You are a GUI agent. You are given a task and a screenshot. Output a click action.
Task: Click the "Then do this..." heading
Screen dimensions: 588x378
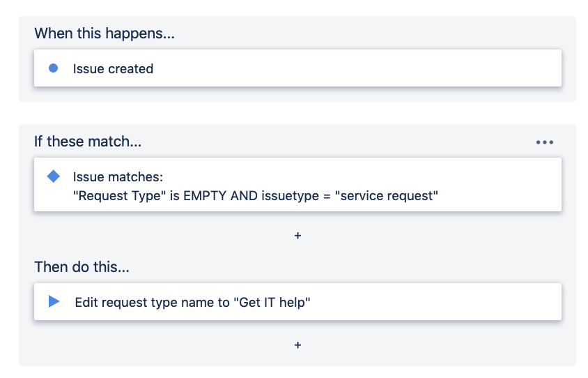click(x=82, y=267)
